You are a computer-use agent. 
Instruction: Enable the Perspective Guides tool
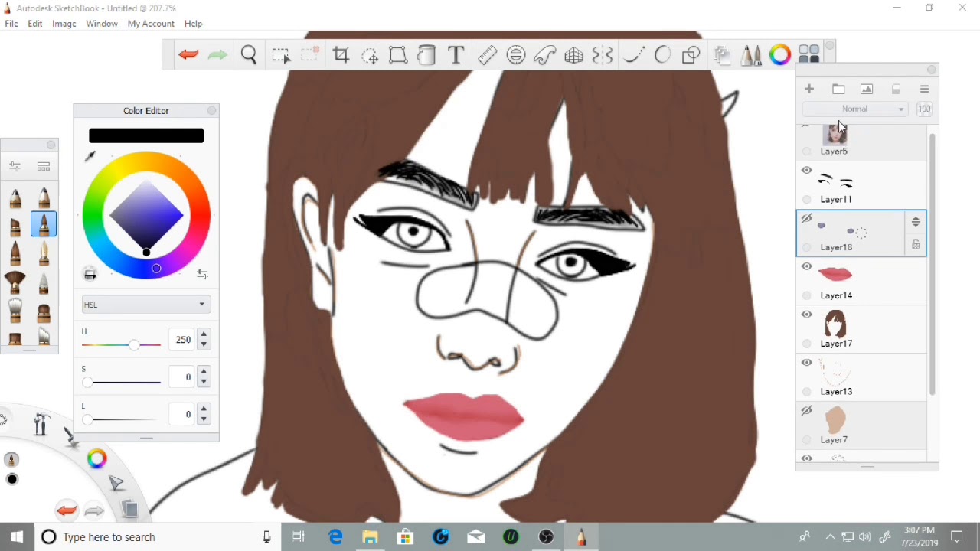[573, 55]
